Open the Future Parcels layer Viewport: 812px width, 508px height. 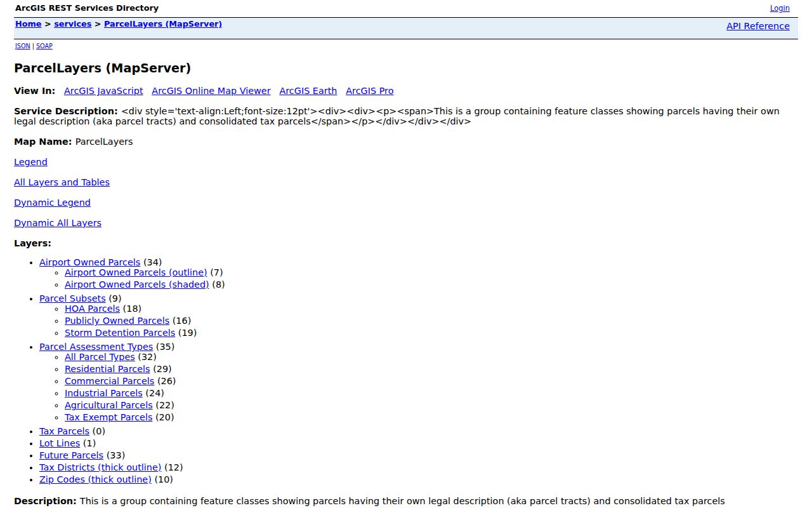point(71,455)
